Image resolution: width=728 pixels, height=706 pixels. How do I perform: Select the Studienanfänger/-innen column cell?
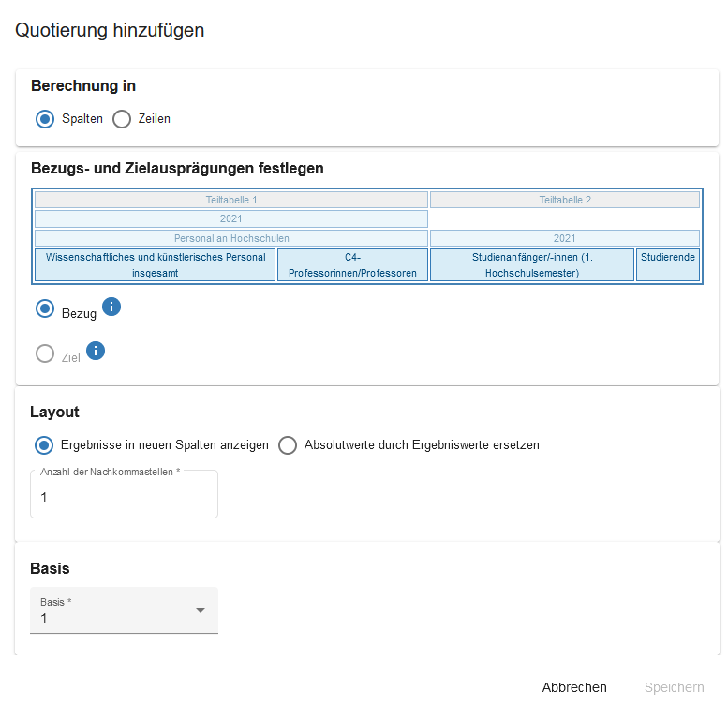coord(532,264)
